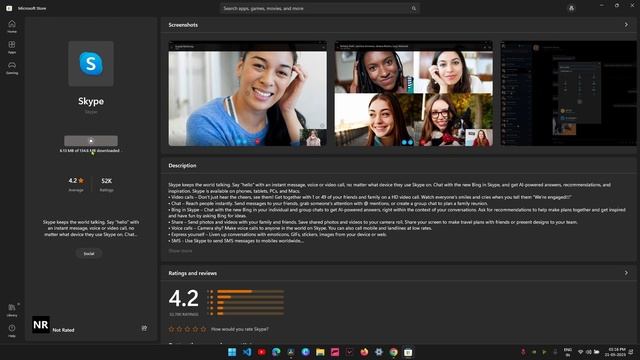Give Skype a one-star rating
This screenshot has height=360, width=640.
pyautogui.click(x=171, y=329)
